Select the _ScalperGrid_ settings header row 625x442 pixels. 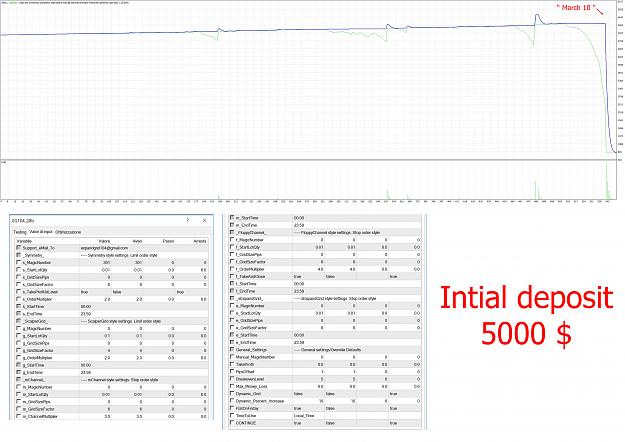point(112,321)
